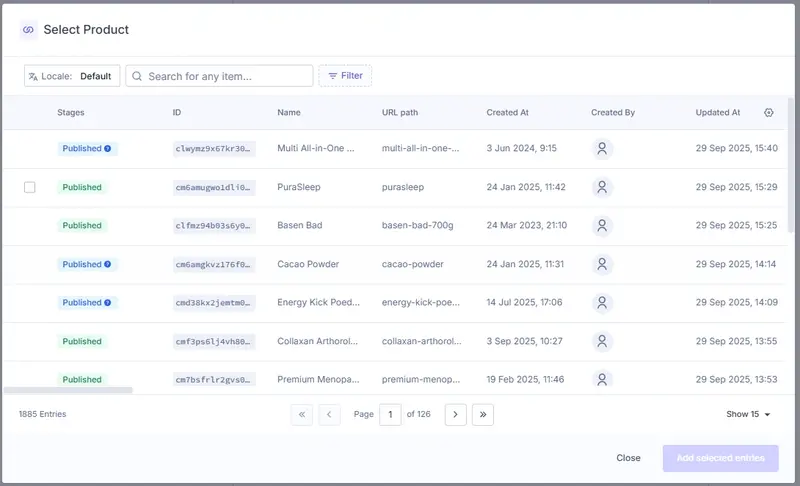Open the Show 15 entries dropdown
The image size is (800, 486).
pyautogui.click(x=748, y=414)
